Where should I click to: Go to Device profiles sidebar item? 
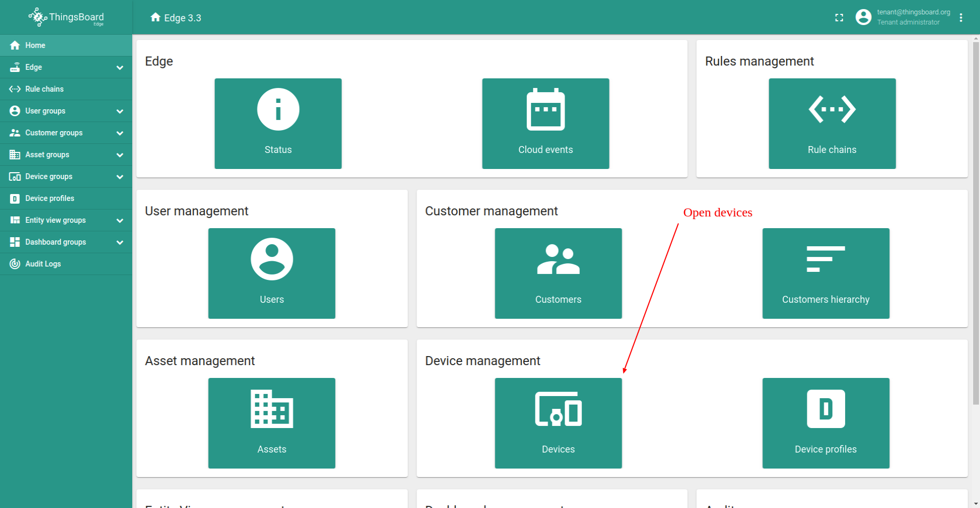point(50,198)
